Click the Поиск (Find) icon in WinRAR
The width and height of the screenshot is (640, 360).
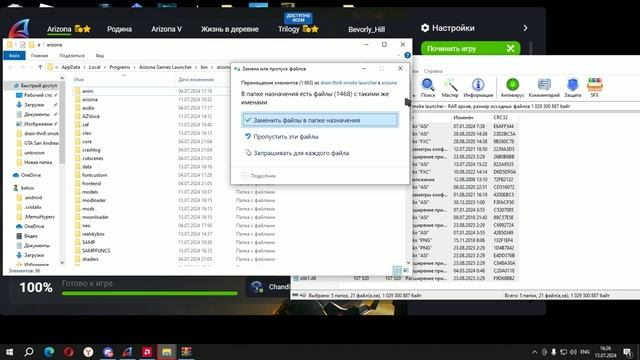pyautogui.click(x=428, y=87)
